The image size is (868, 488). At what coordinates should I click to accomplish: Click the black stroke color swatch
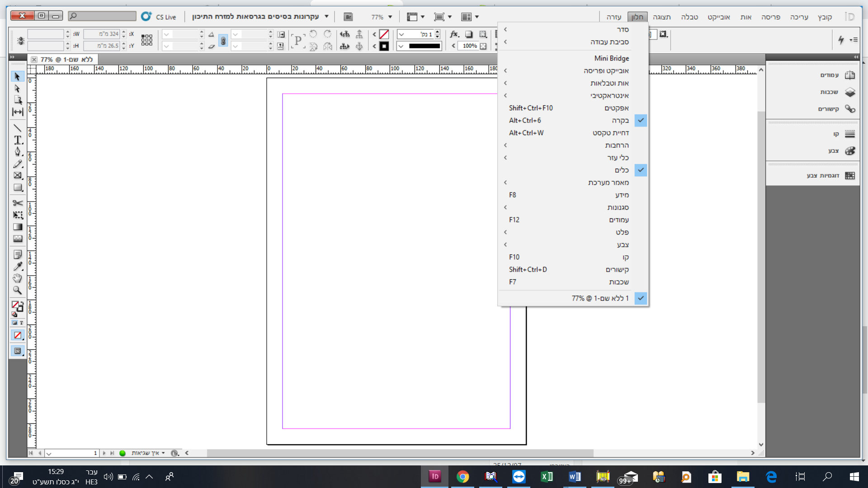pyautogui.click(x=384, y=46)
